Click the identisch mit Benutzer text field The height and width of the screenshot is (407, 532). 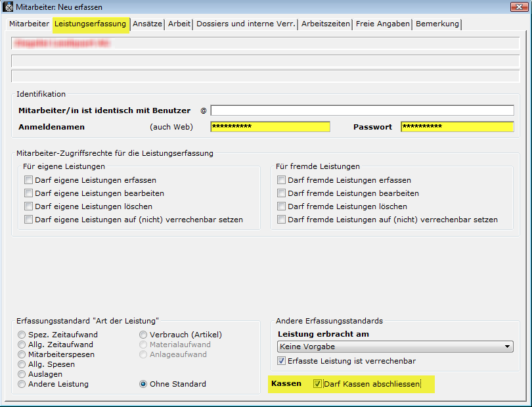(x=362, y=110)
